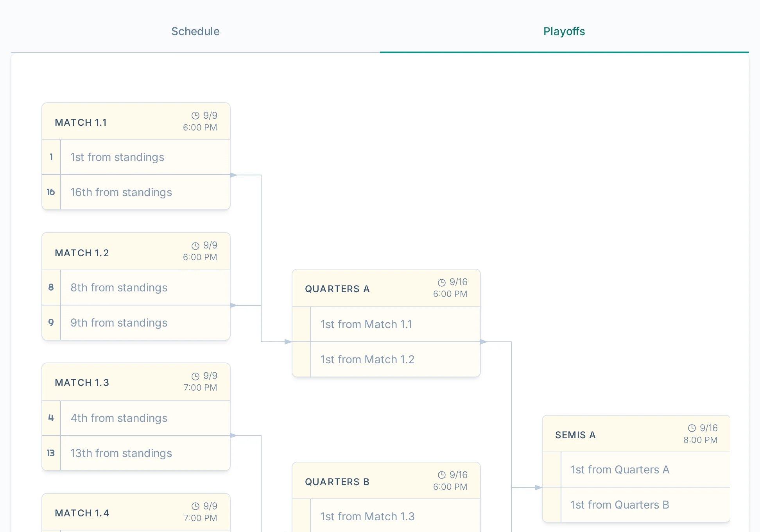Click the clock icon in Match 1.3
This screenshot has width=760, height=532.
(x=195, y=376)
